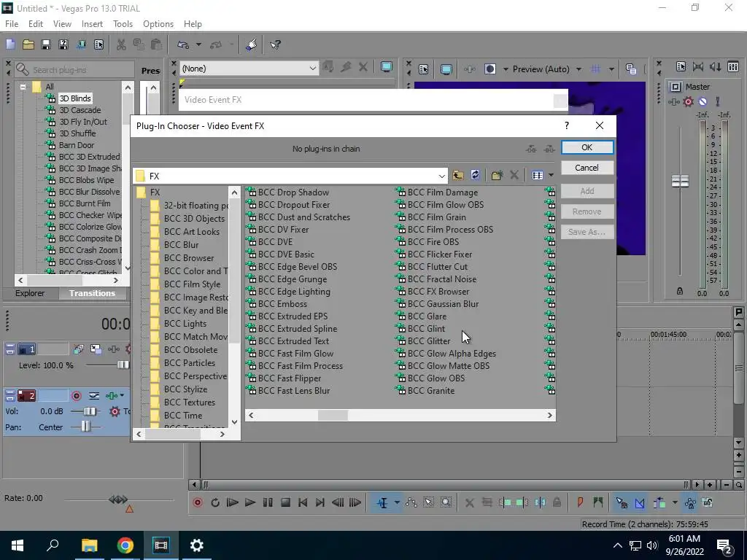
Task: Click the Loop Playback icon
Action: 215,502
